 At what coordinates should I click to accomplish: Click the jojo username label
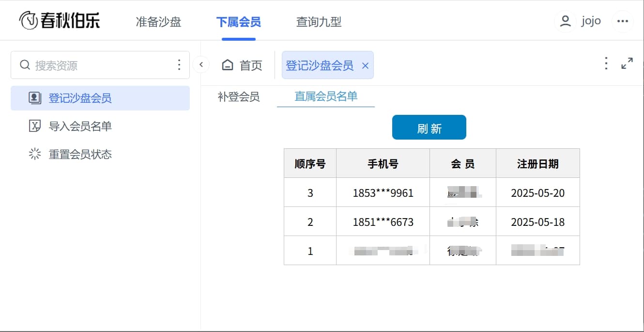(591, 21)
